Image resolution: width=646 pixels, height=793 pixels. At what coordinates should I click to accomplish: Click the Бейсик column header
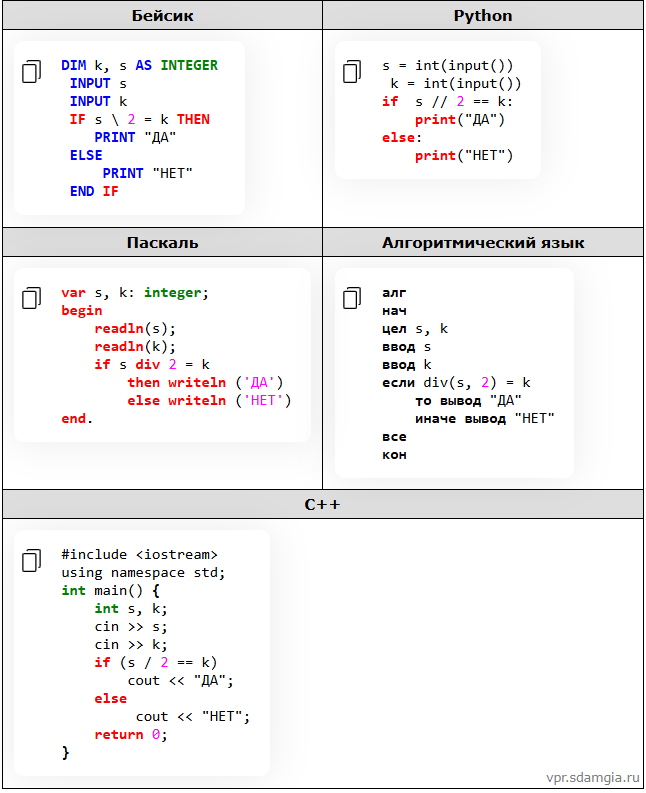(162, 15)
